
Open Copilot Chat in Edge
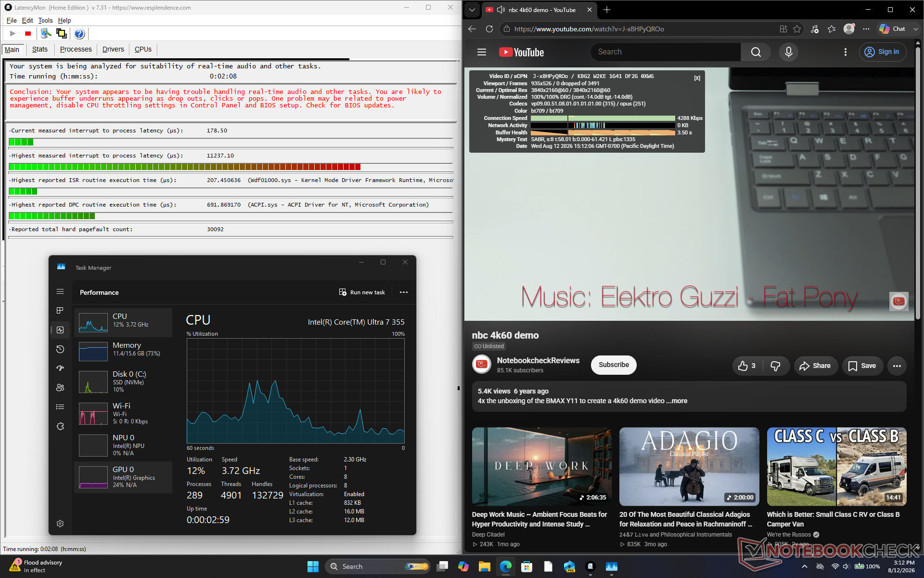[892, 29]
